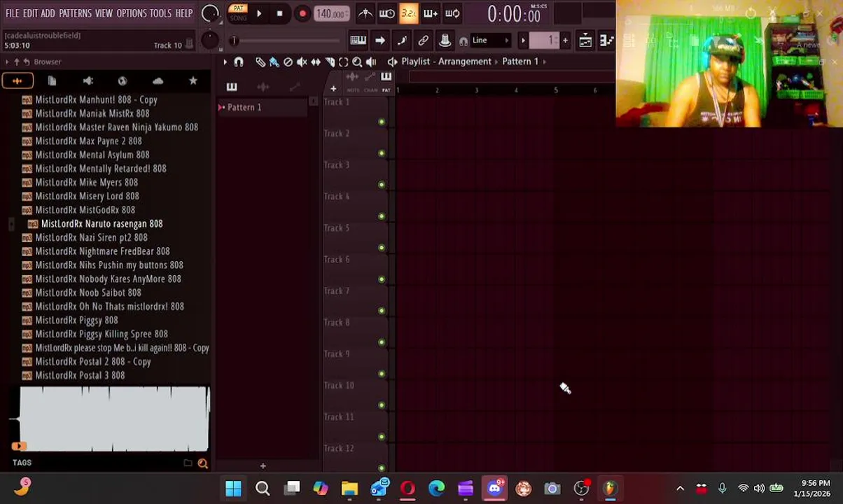Select Pattern 1 in the picker panel

263,107
